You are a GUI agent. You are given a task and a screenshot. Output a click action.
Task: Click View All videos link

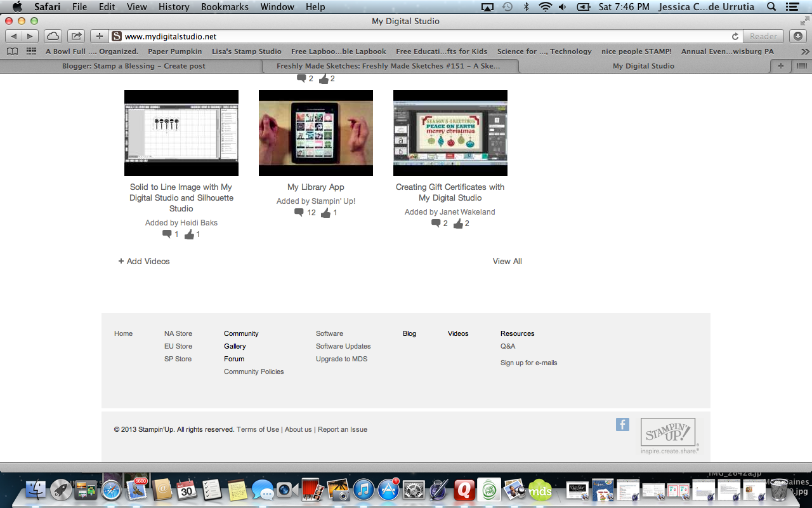point(507,261)
